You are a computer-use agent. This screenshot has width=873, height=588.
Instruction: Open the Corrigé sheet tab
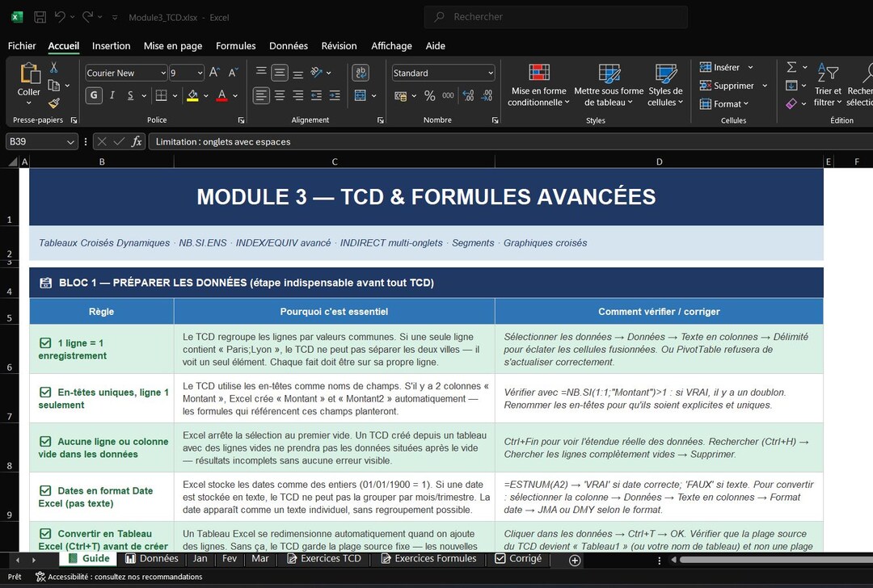point(518,558)
